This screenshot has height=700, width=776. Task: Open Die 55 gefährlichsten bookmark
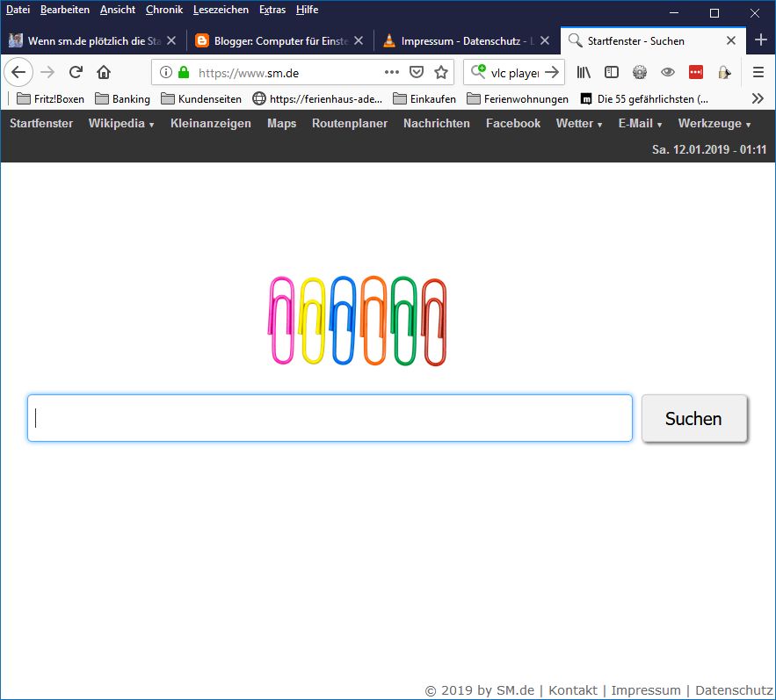point(644,99)
